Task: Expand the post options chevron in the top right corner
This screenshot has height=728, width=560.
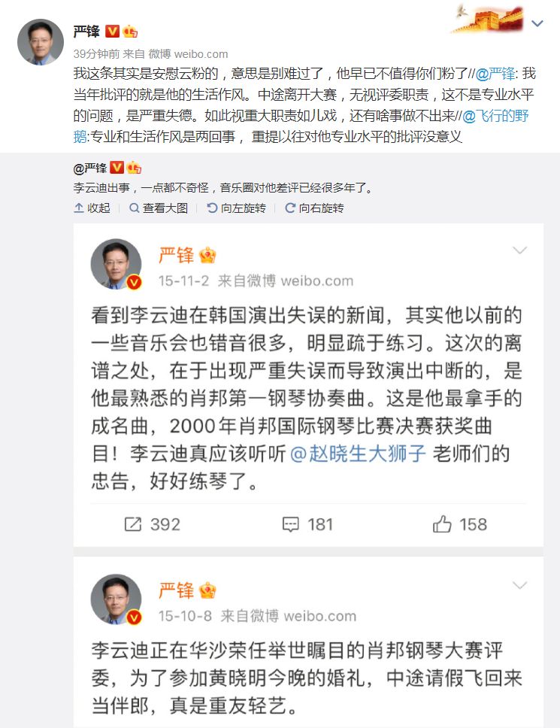Action: coord(537,23)
